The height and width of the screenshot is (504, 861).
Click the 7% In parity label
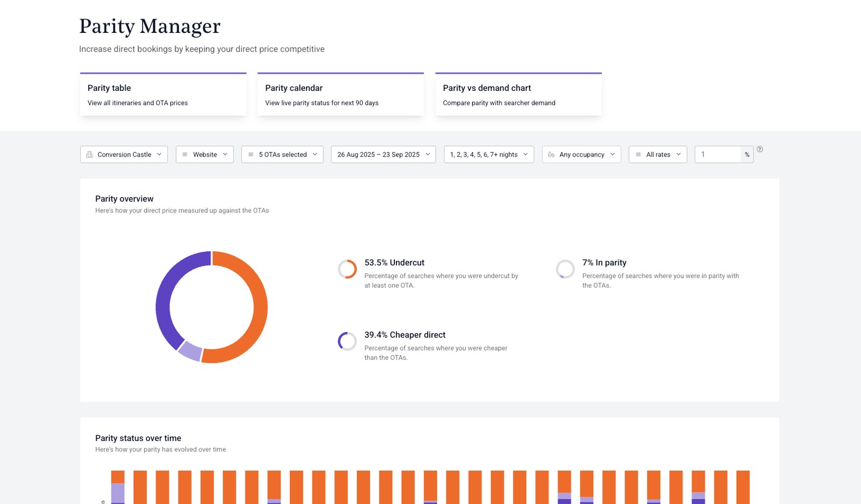[x=604, y=262]
